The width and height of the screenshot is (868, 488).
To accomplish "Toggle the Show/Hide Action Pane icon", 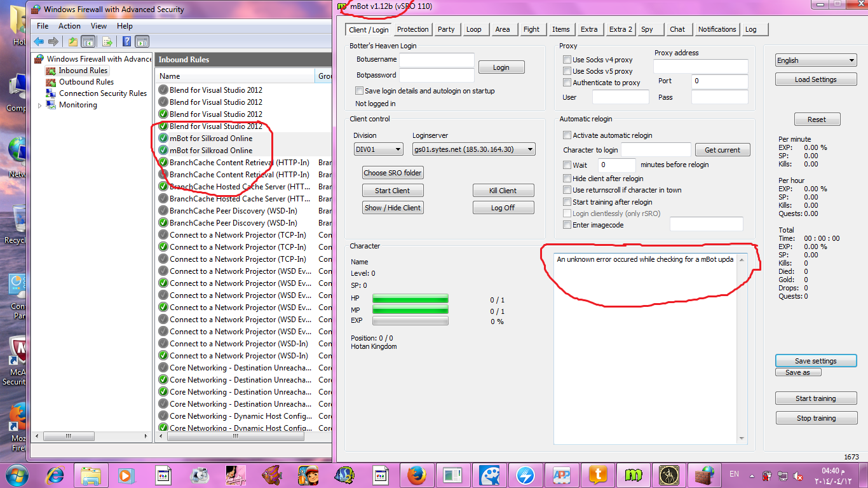I will (x=142, y=41).
